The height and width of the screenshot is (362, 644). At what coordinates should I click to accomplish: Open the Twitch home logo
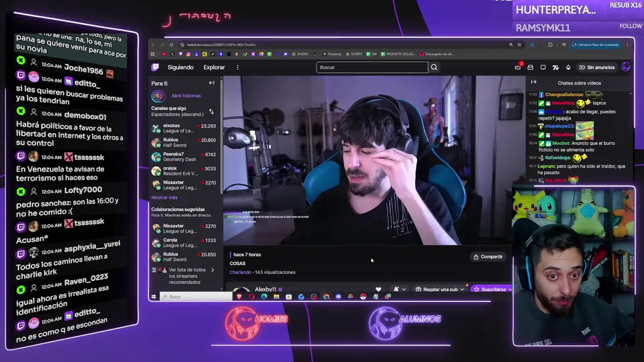point(155,67)
